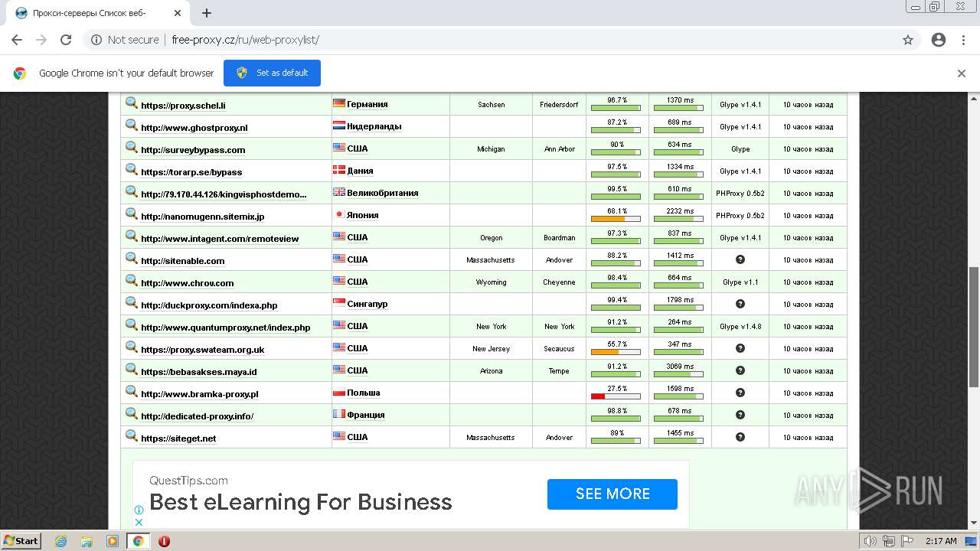Click magnifier icon beside ghostproxy.nl
980x551 pixels.
tap(132, 126)
